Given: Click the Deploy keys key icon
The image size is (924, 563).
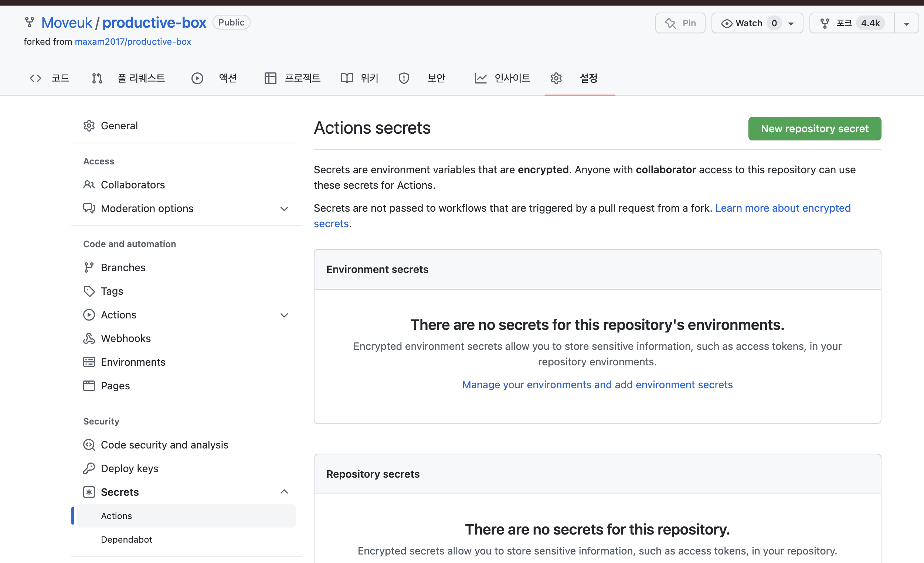Looking at the screenshot, I should 89,468.
